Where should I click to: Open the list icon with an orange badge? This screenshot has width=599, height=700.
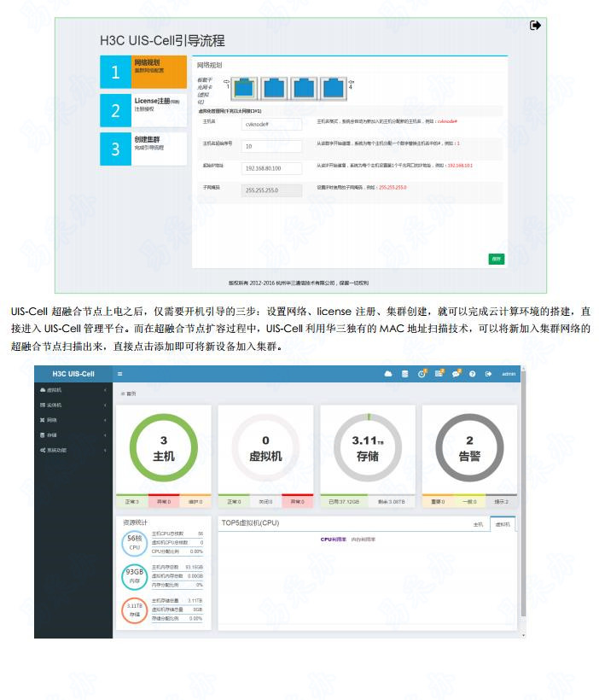(439, 374)
